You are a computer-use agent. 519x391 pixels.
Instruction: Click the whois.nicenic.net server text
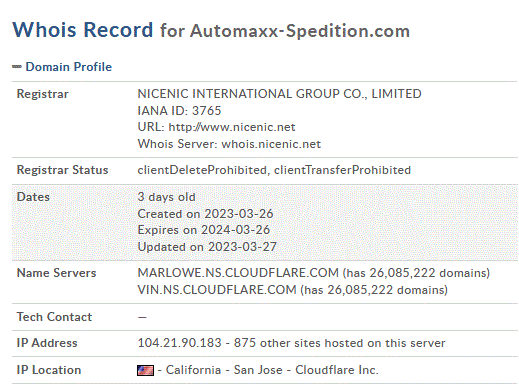pyautogui.click(x=271, y=144)
